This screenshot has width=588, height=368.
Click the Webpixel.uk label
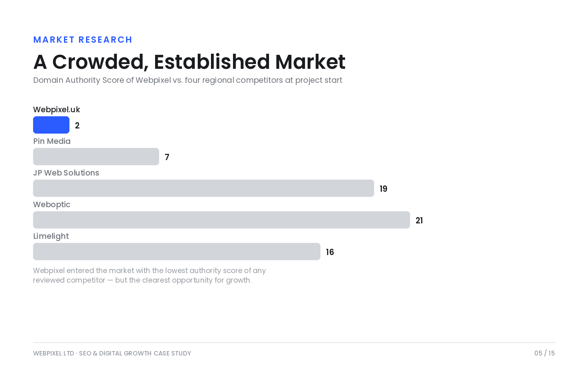pos(57,110)
